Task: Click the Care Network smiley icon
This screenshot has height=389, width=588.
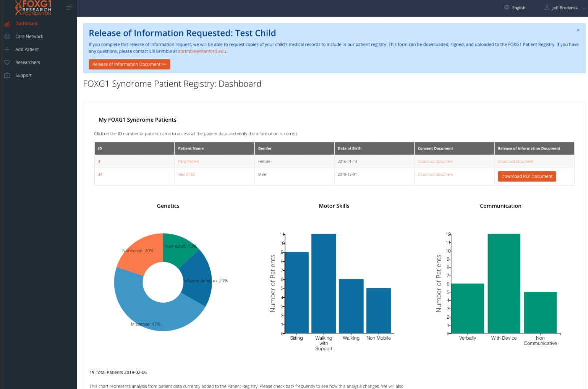Action: 7,37
